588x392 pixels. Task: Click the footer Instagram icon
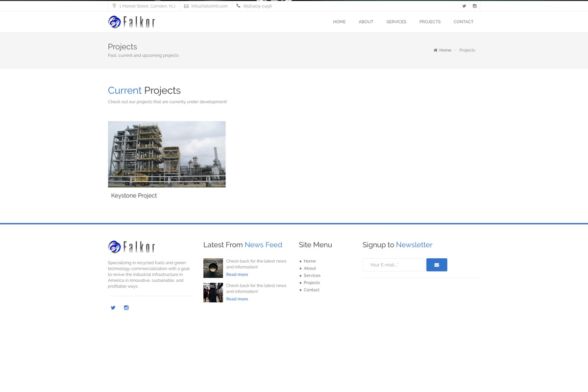(126, 308)
